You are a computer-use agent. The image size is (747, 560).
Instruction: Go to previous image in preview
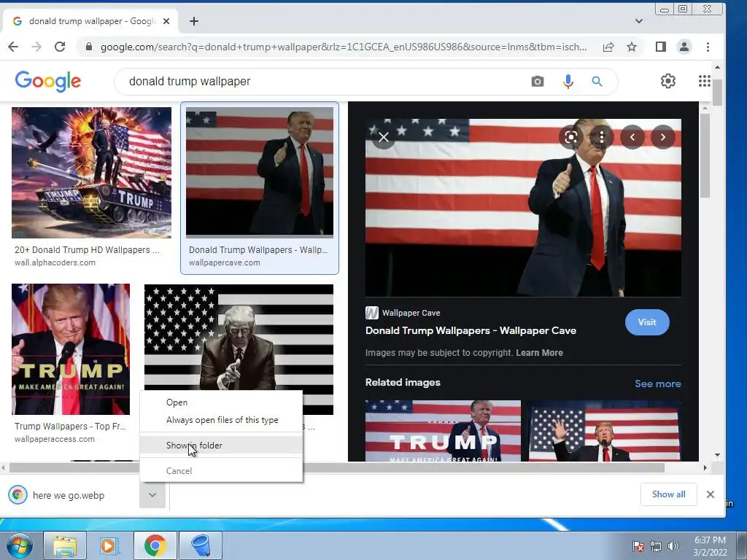(632, 137)
